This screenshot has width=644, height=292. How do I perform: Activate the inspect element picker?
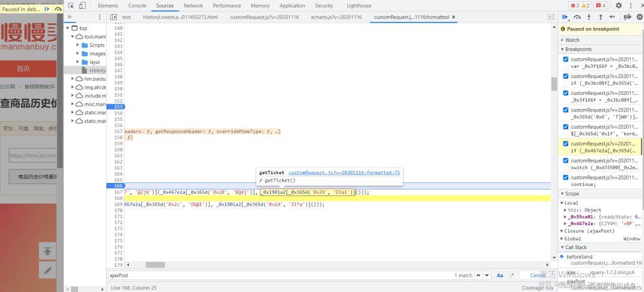pos(71,5)
